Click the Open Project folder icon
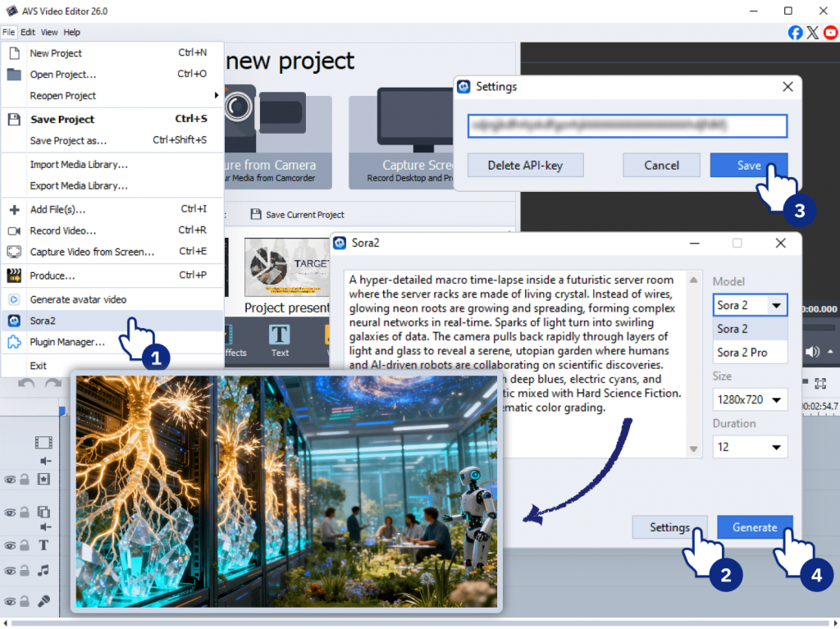 [14, 74]
